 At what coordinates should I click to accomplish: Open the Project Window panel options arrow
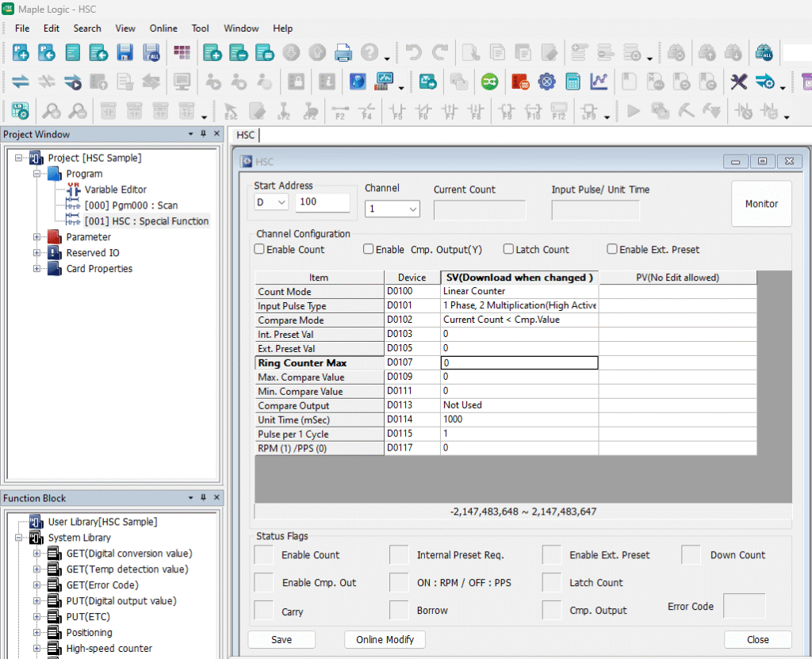coord(190,134)
